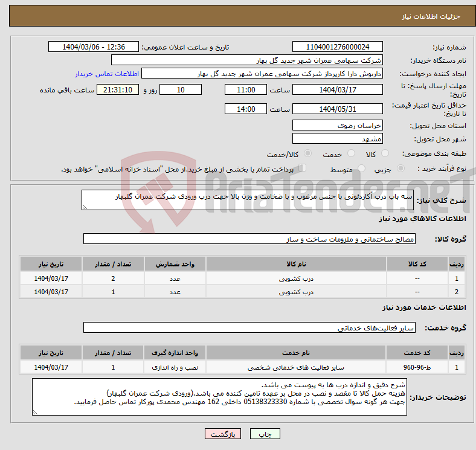Click the validity time field 14:00
Image resolution: width=476 pixels, height=450 pixels.
tap(246, 109)
